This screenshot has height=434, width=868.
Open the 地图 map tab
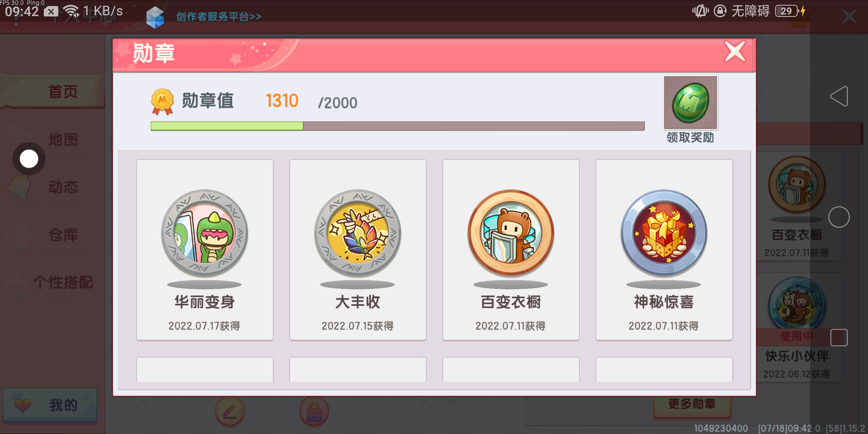63,139
